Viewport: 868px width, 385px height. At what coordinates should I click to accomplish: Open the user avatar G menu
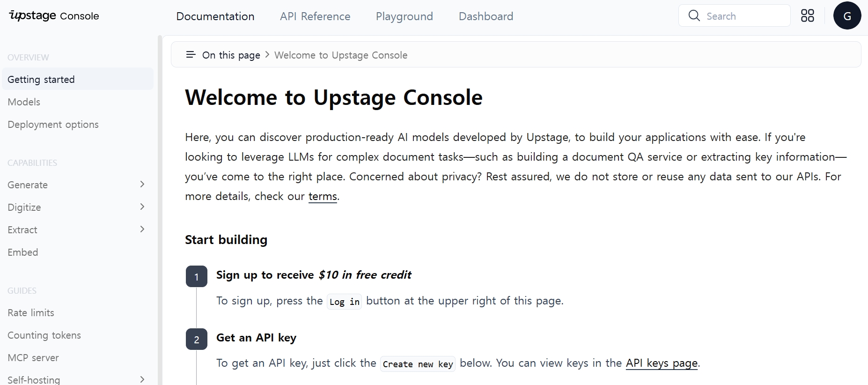pos(847,16)
